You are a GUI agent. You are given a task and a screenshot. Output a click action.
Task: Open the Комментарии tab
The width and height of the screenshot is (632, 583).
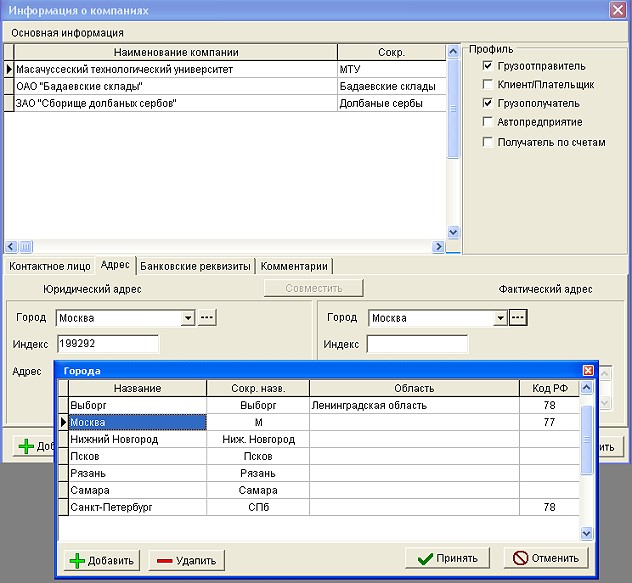(294, 266)
